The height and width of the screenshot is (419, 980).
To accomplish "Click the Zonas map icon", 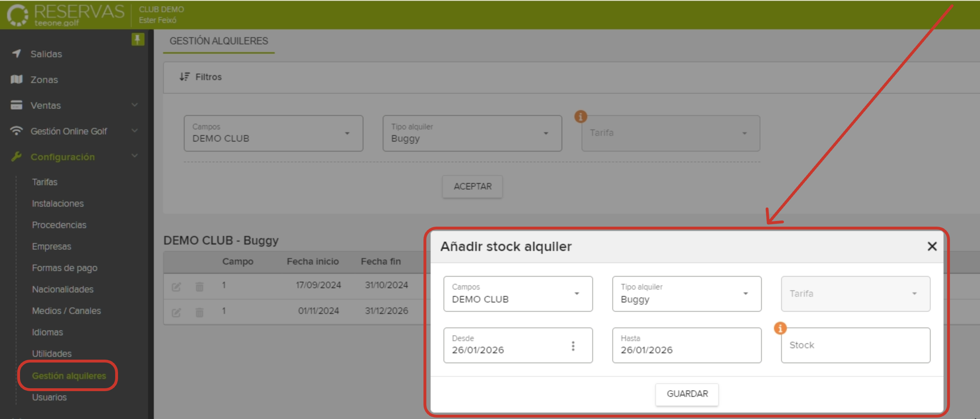I will tap(16, 79).
